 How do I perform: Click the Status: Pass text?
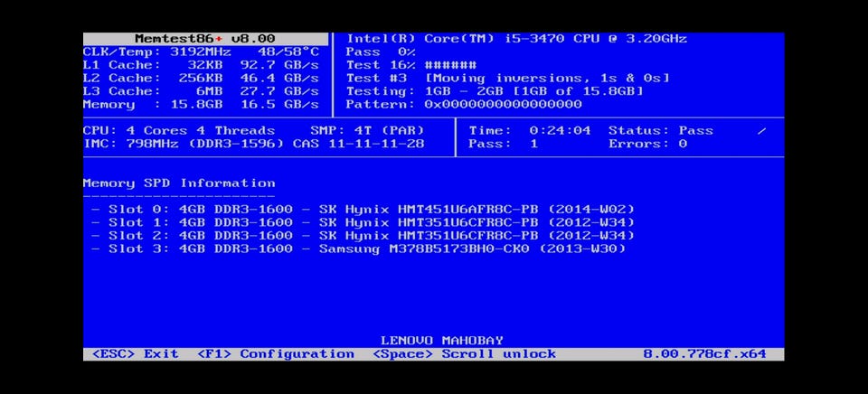coord(660,131)
